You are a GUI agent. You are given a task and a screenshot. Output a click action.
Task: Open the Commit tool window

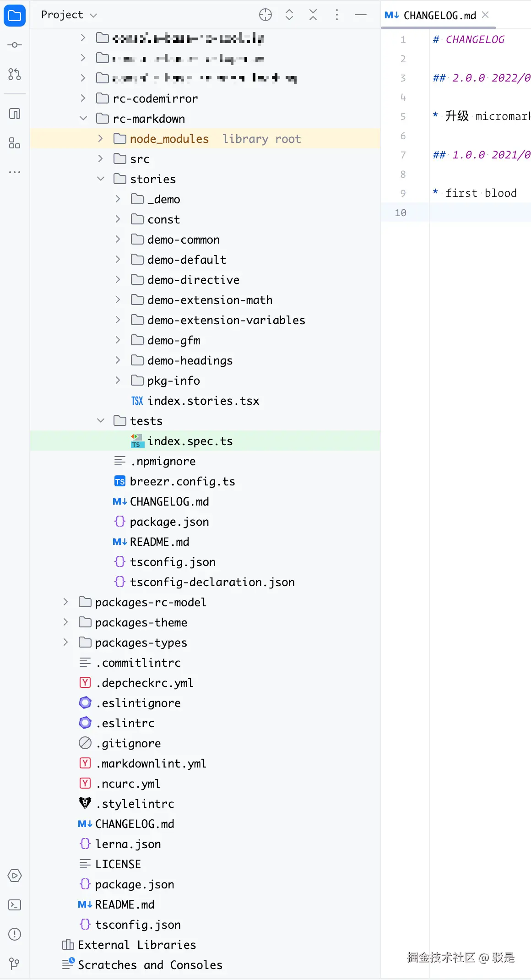pos(15,45)
